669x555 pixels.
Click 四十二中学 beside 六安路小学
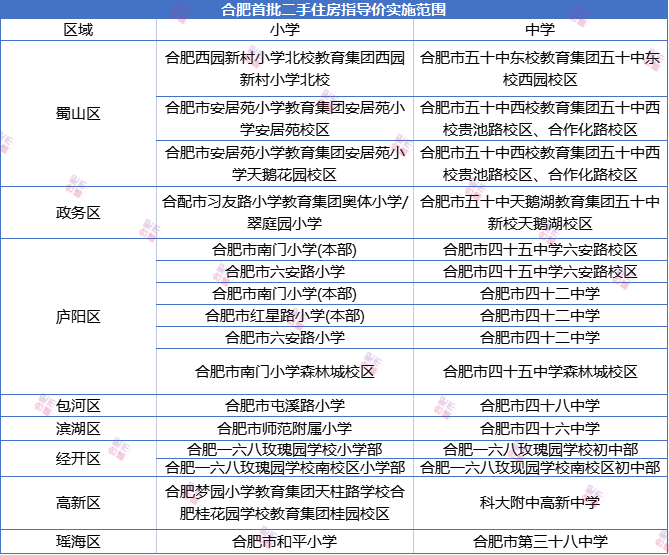pos(540,338)
